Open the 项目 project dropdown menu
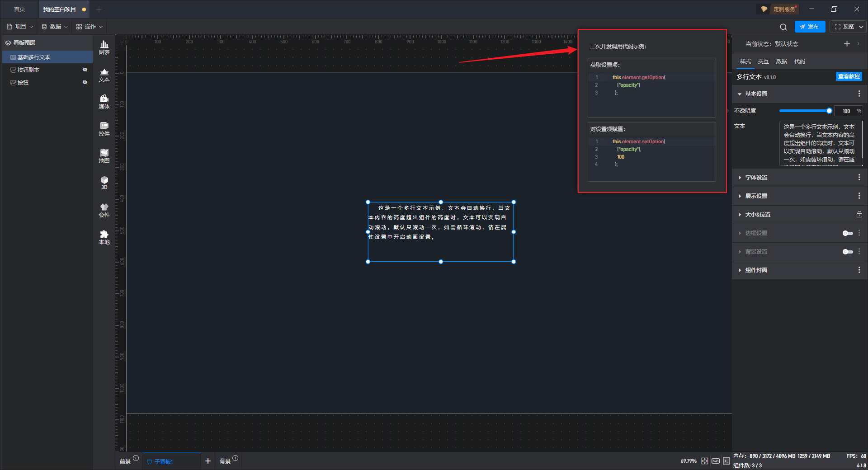This screenshot has width=868, height=470. click(20, 27)
